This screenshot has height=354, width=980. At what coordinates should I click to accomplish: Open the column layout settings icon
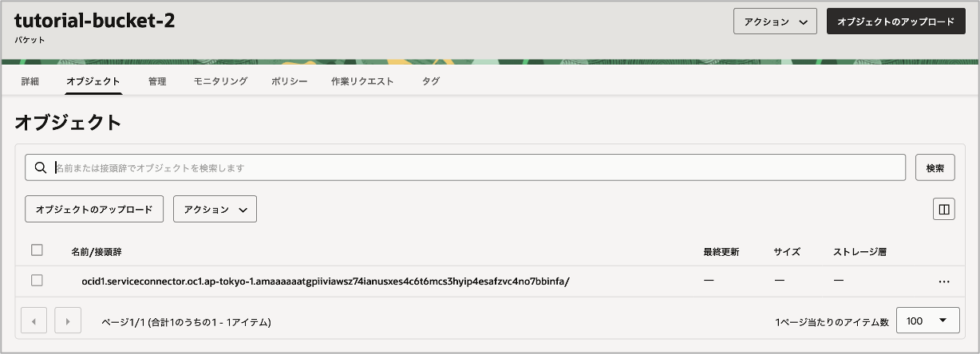pos(944,210)
